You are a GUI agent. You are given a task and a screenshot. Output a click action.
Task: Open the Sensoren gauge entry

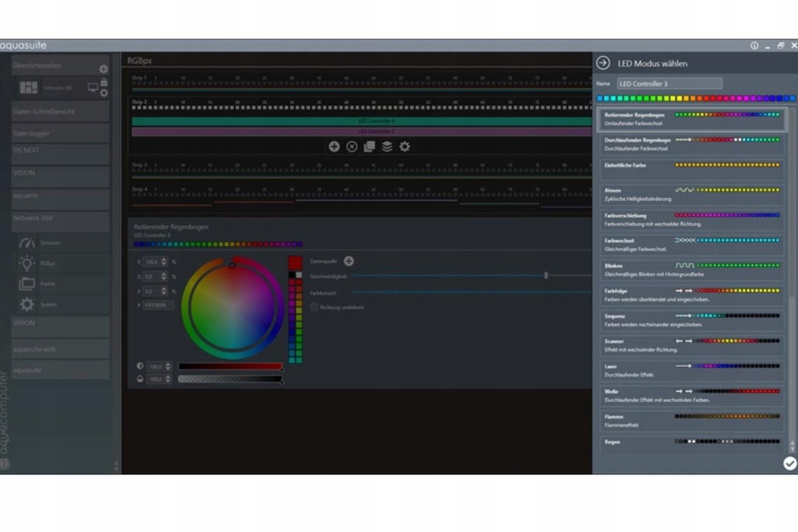coord(50,243)
